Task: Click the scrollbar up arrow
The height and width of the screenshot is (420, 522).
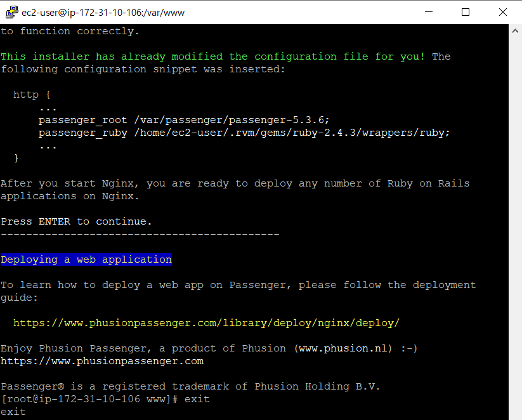Action: coord(514,29)
